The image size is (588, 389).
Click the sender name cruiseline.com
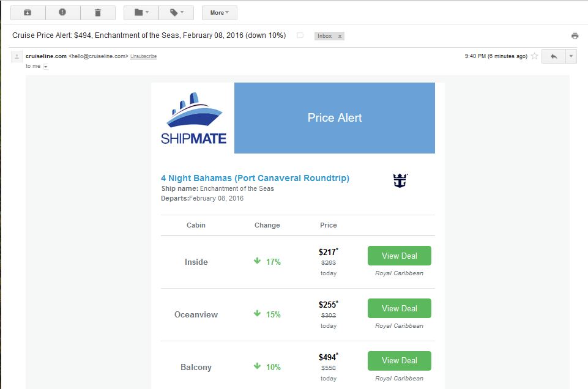[x=46, y=56]
